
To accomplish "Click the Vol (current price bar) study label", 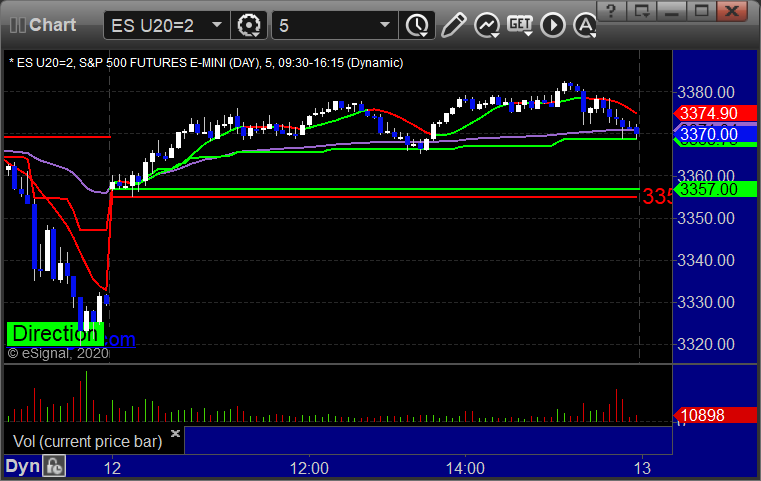I will click(87, 441).
